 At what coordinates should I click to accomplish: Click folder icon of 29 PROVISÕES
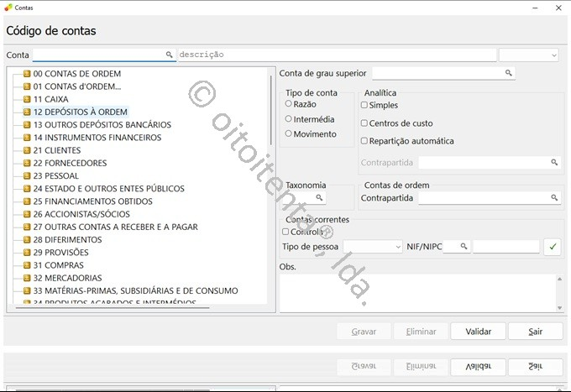tap(27, 252)
